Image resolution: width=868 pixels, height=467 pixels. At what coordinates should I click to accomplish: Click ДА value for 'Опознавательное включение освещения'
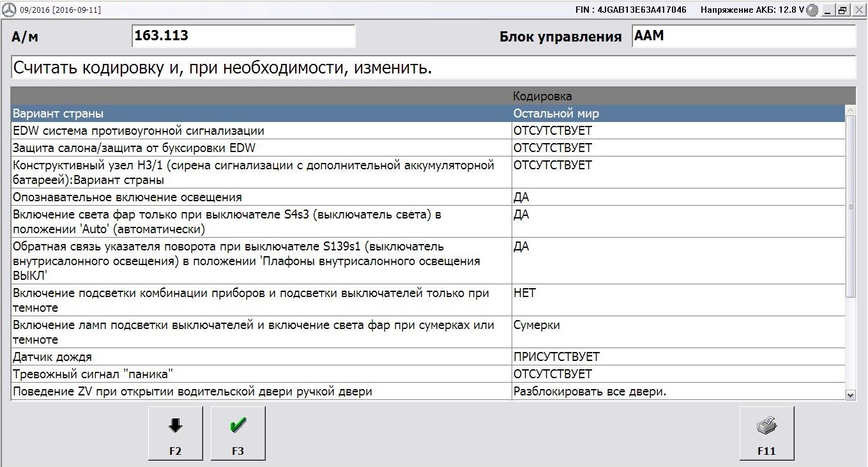point(521,197)
